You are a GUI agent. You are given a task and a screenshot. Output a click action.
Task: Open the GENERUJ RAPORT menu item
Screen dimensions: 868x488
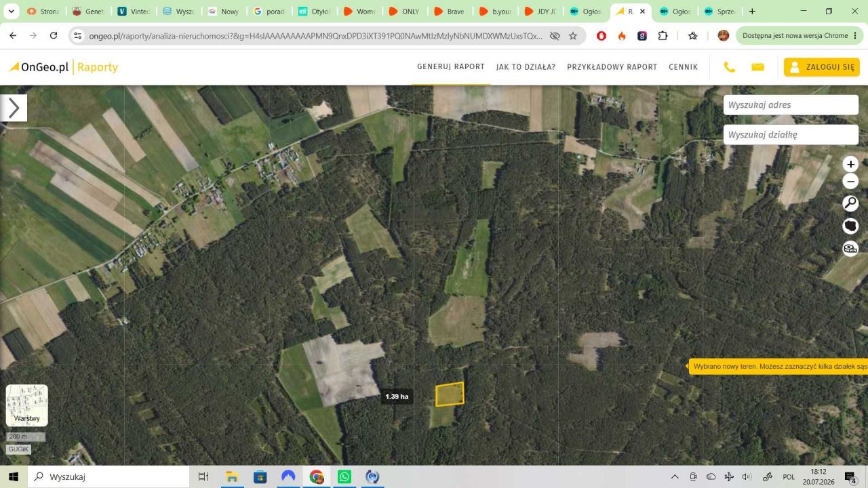click(x=451, y=66)
